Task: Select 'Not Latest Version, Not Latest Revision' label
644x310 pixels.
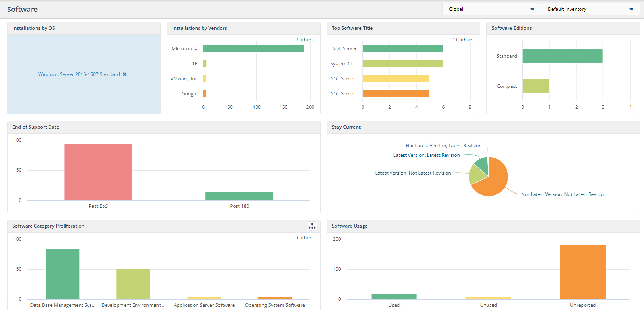Action: pyautogui.click(x=563, y=194)
